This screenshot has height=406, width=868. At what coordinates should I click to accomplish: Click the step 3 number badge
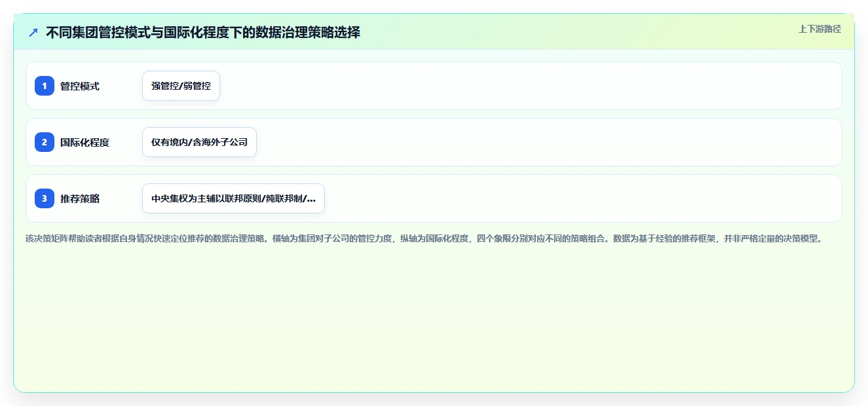[45, 198]
